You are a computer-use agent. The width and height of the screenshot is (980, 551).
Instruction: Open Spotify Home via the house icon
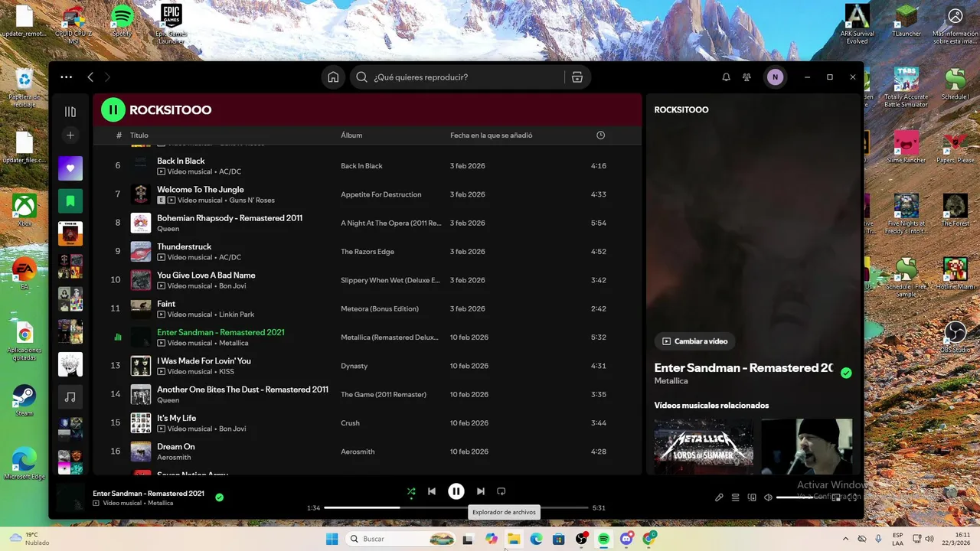pyautogui.click(x=333, y=77)
